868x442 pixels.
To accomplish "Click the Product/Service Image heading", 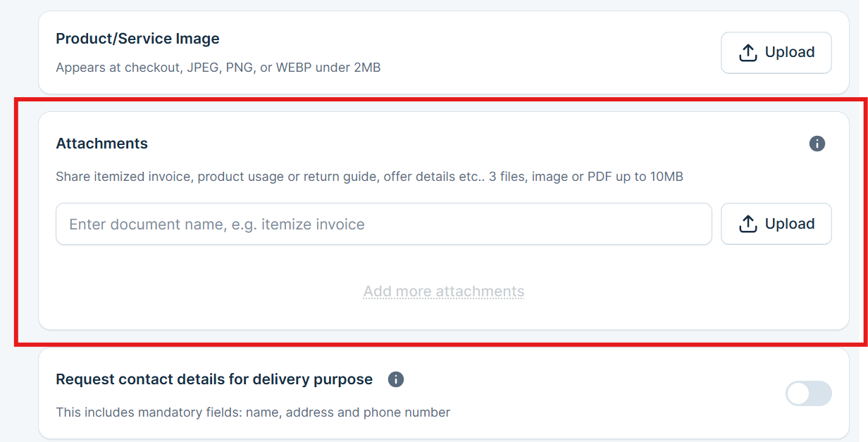I will 137,39.
